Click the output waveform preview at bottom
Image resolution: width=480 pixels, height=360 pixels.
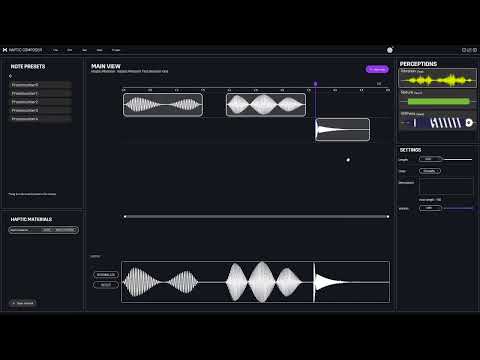[x=256, y=282]
